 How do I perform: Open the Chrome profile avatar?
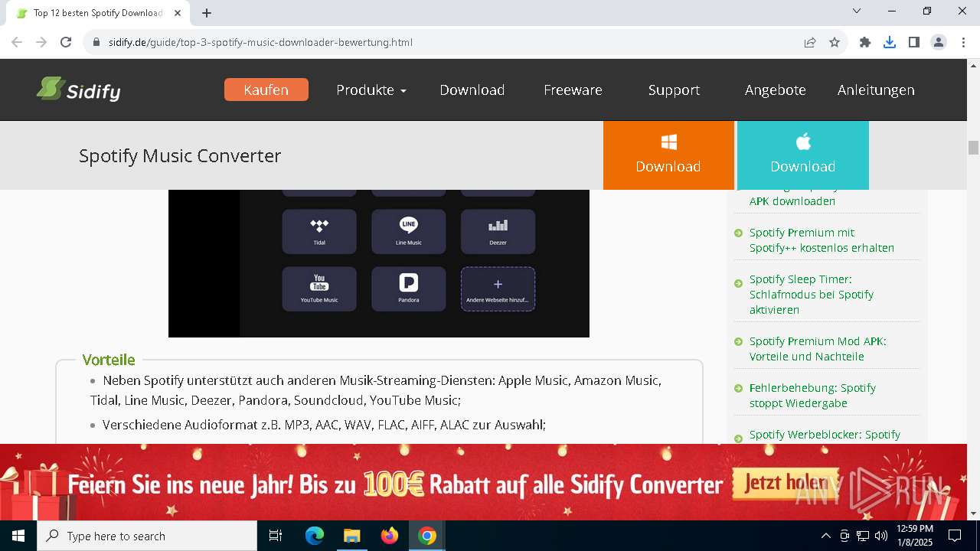tap(939, 42)
